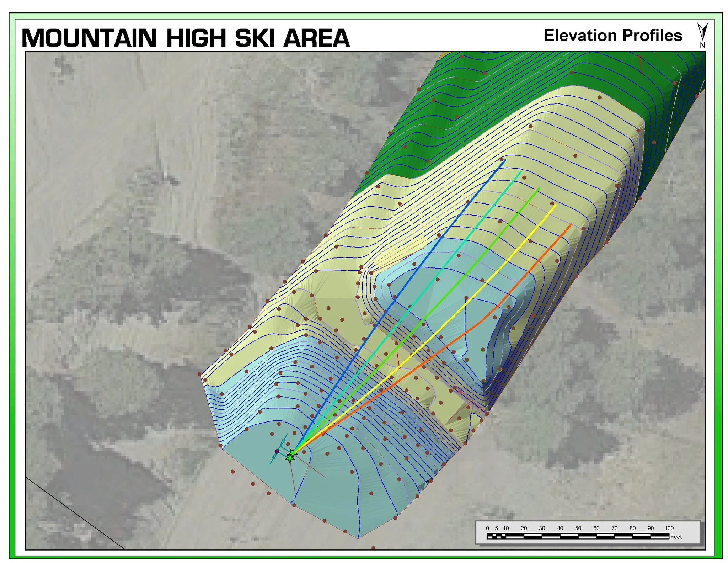Select the "Elevation Profiles" subtitle
Screen dimensions: 728x563
pyautogui.click(x=613, y=36)
